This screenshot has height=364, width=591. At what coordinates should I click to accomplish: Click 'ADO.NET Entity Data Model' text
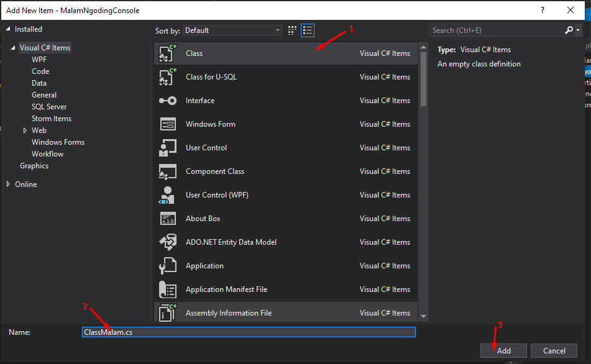coord(231,242)
